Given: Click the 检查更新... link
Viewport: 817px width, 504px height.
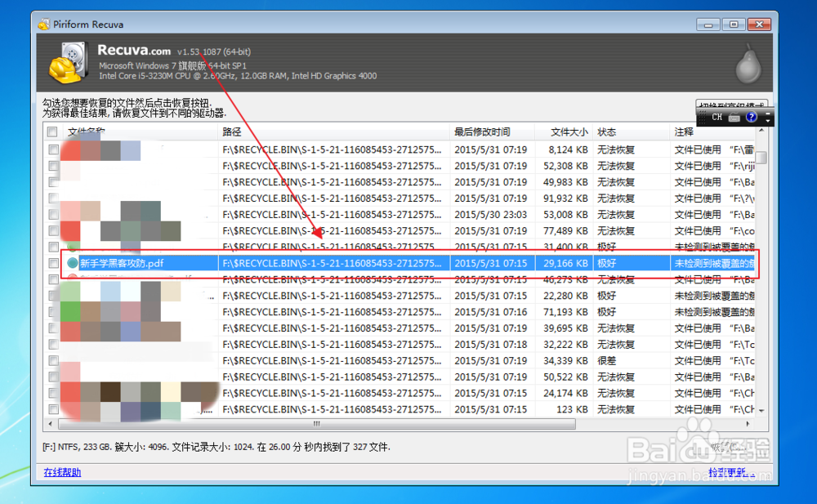Looking at the screenshot, I should (x=731, y=472).
